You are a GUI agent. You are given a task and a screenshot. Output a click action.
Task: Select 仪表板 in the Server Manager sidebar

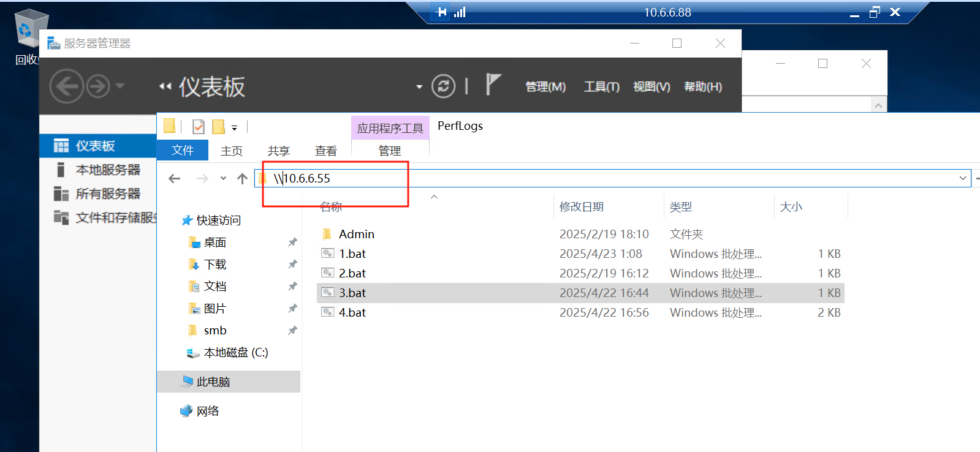98,146
